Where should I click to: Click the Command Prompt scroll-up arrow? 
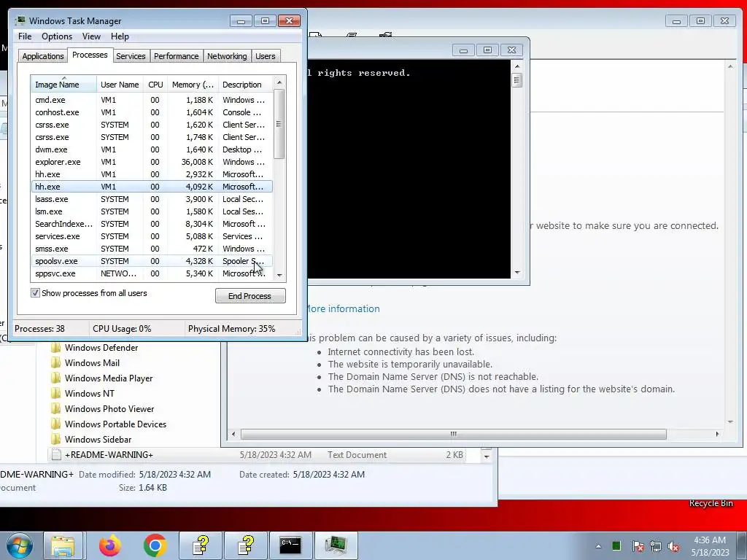tap(517, 66)
